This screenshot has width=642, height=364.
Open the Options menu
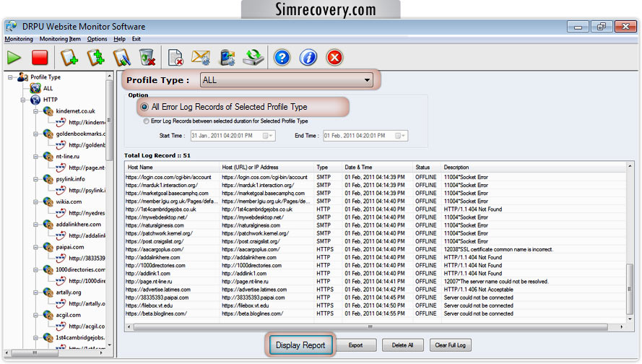pos(97,39)
